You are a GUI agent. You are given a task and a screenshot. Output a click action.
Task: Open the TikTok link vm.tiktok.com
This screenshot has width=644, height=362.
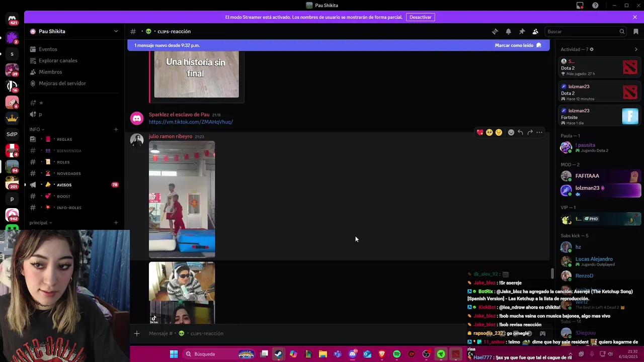pos(191,122)
